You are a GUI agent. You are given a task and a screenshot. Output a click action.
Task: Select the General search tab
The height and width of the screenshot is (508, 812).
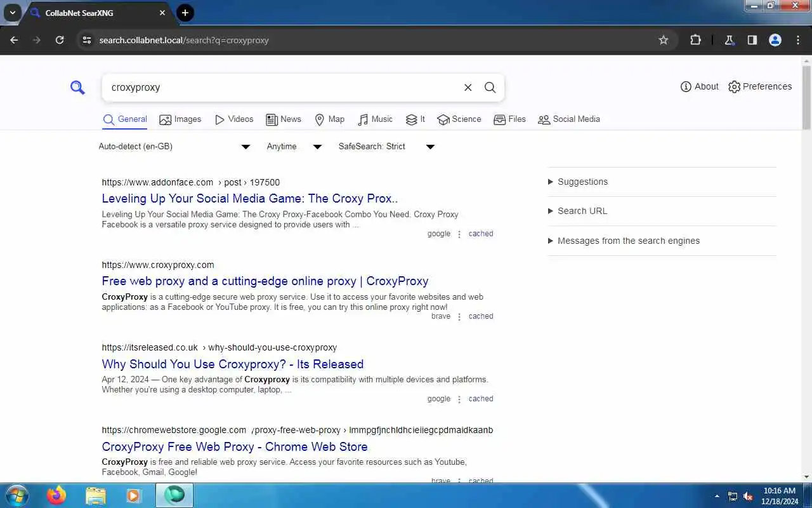click(x=125, y=119)
